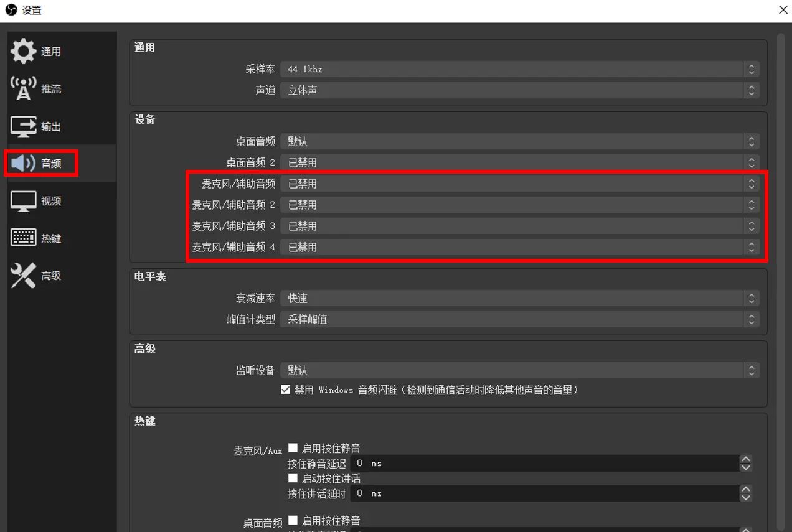Decrease 按住讲话延时 with down arrow
The width and height of the screenshot is (792, 532).
[745, 498]
